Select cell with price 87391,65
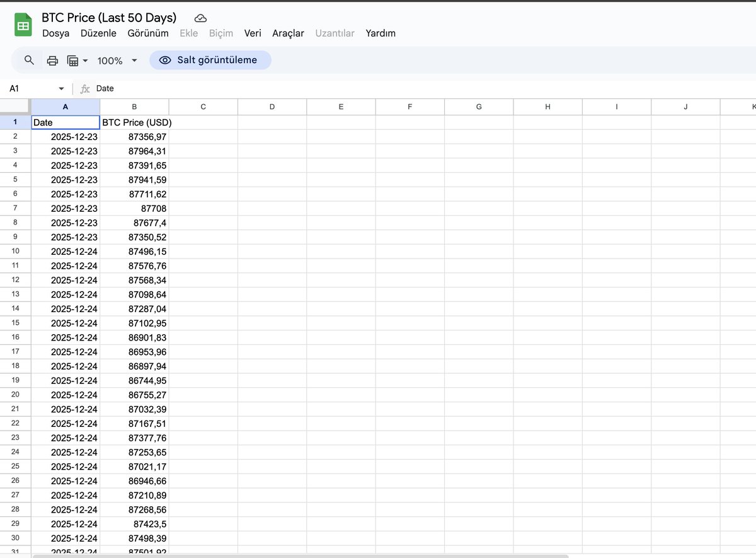Image resolution: width=756 pixels, height=558 pixels. [x=134, y=165]
